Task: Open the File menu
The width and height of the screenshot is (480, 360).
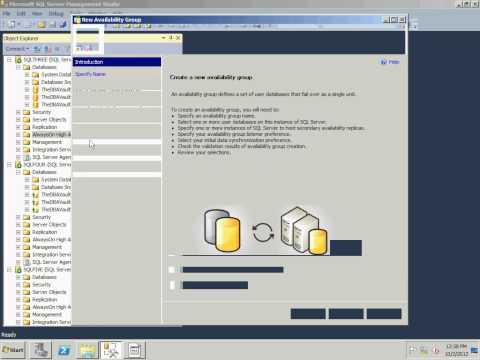Action: (7, 14)
